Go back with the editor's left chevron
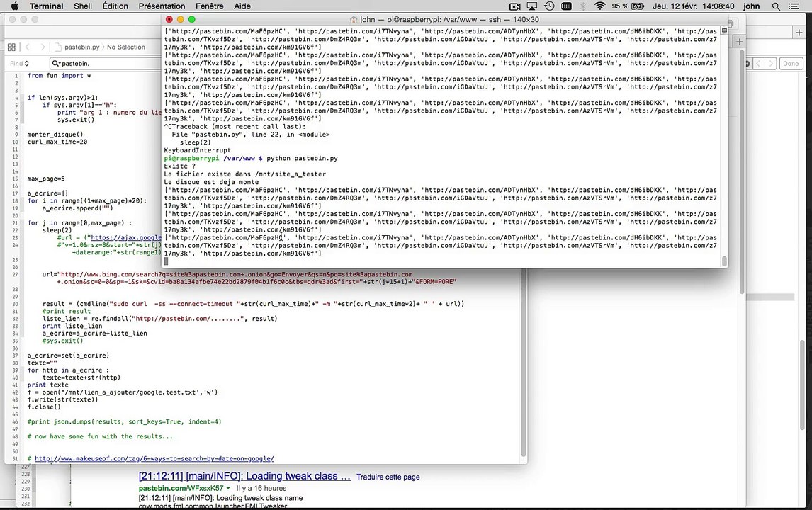This screenshot has height=510, width=812. pos(28,47)
